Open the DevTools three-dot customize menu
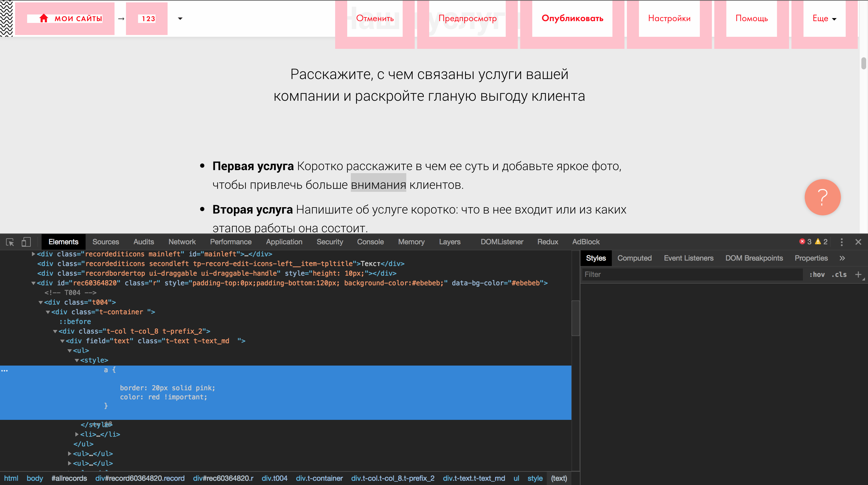Viewport: 868px width, 485px height. pyautogui.click(x=841, y=242)
